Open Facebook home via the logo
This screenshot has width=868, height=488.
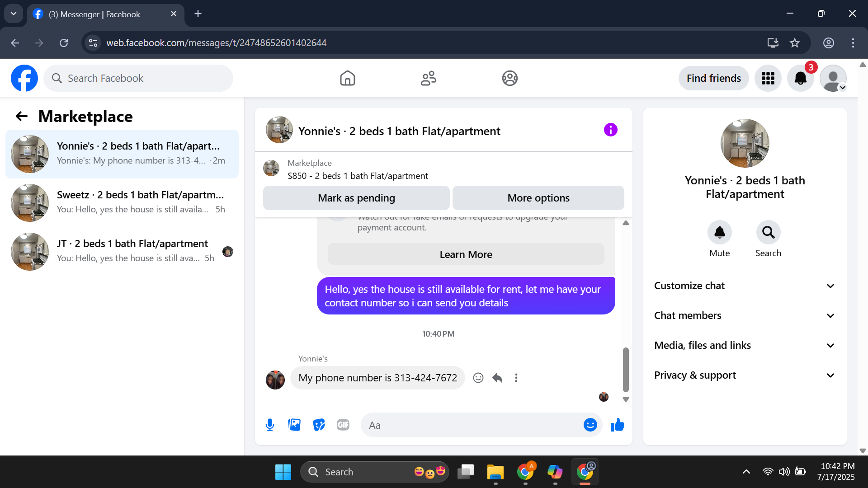(x=24, y=78)
